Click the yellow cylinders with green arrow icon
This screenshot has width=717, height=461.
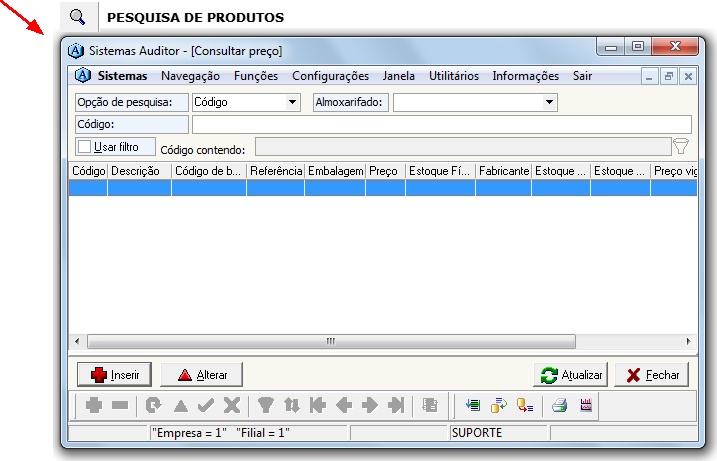499,405
